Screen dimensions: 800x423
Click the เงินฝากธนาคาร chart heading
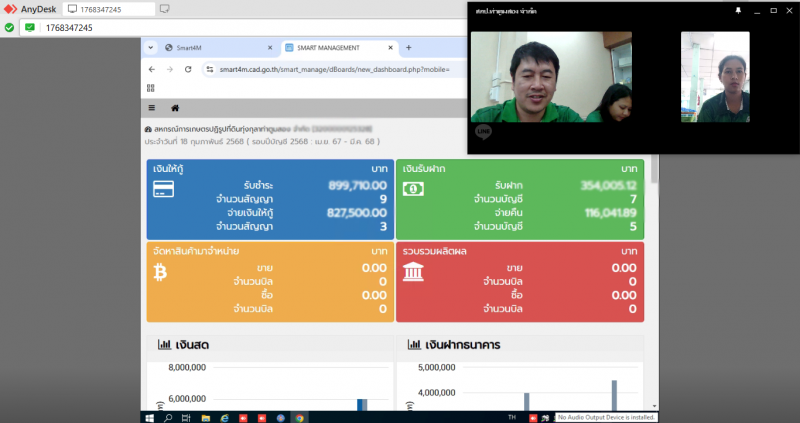pos(462,345)
